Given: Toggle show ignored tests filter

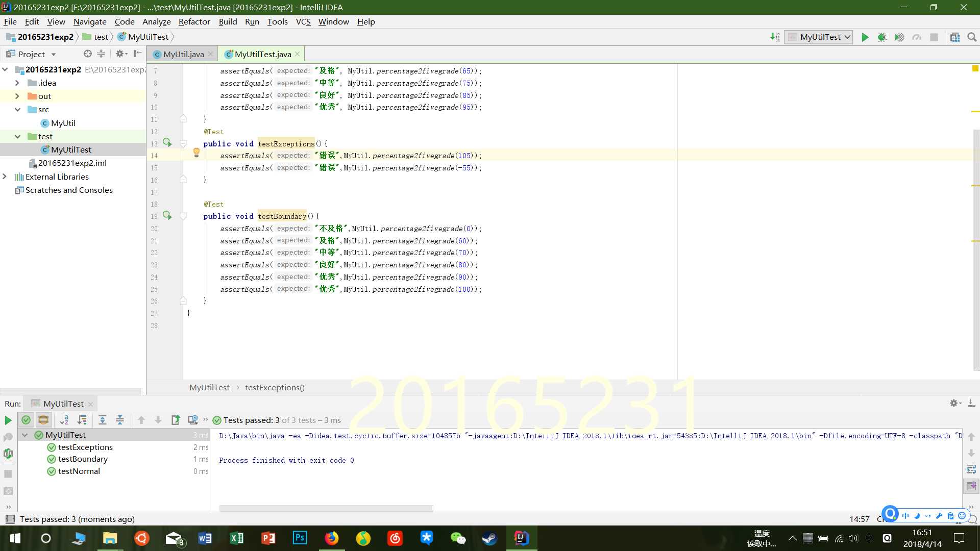Looking at the screenshot, I should pyautogui.click(x=43, y=420).
